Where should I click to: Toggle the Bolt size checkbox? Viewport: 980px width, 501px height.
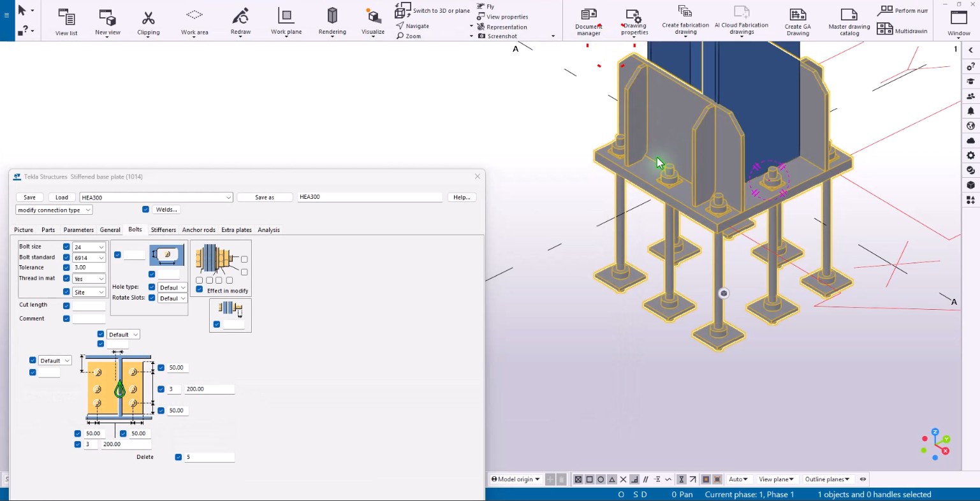coord(66,247)
